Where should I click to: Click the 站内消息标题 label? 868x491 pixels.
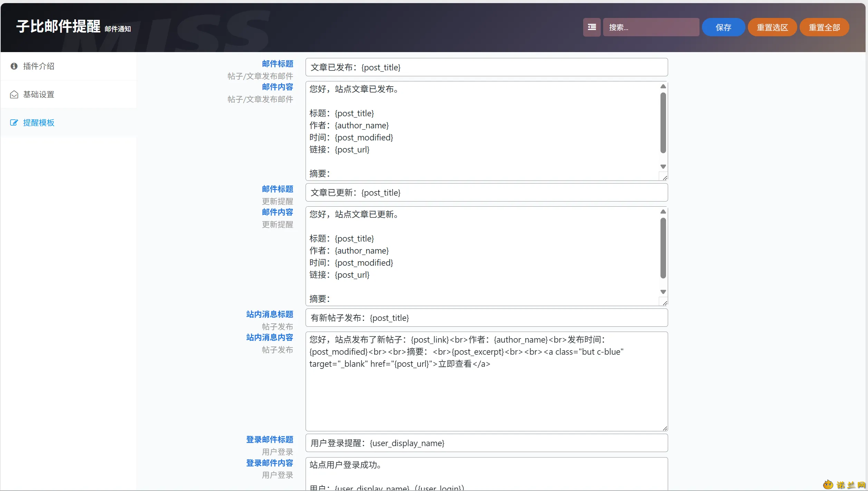click(270, 314)
